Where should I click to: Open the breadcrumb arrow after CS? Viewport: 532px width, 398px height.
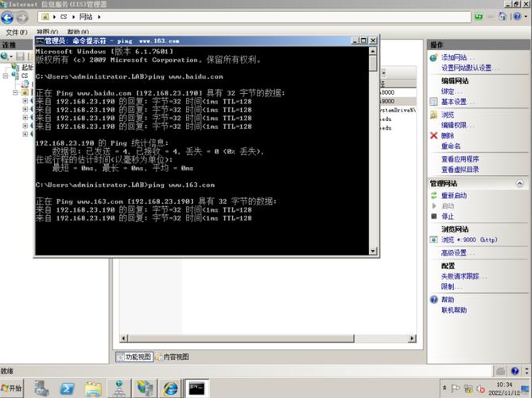point(73,17)
